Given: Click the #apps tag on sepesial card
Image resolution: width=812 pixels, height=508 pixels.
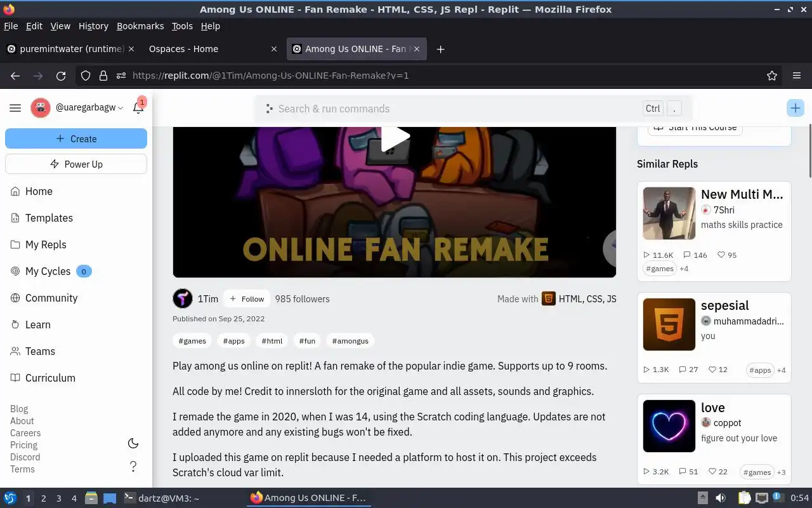Looking at the screenshot, I should point(760,370).
